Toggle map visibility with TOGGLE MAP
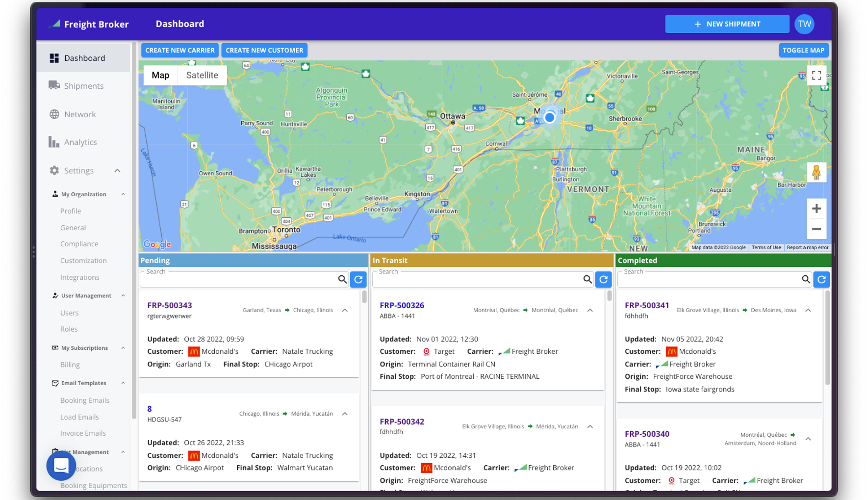 tap(803, 50)
